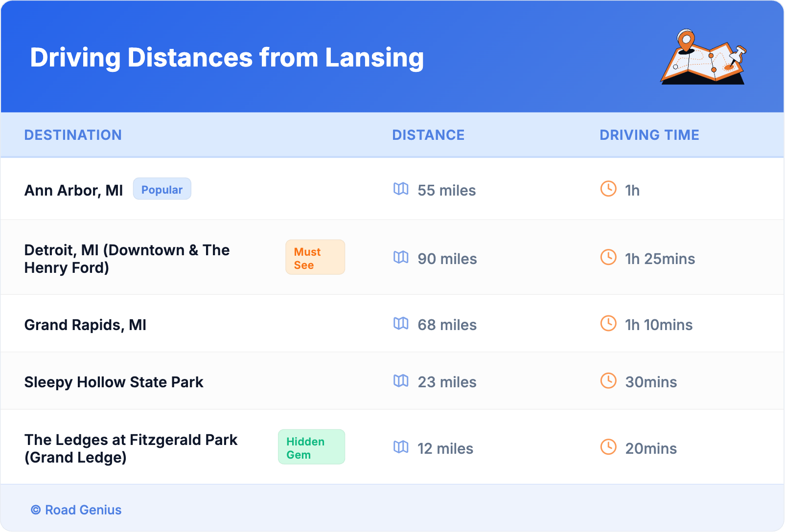Click the map icon beside 68 miles

[x=401, y=324]
